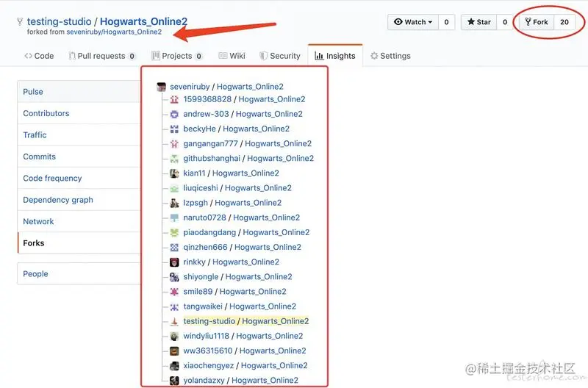Screen dimensions: 588x388
Task: Open naruto0728 username link
Action: click(205, 218)
